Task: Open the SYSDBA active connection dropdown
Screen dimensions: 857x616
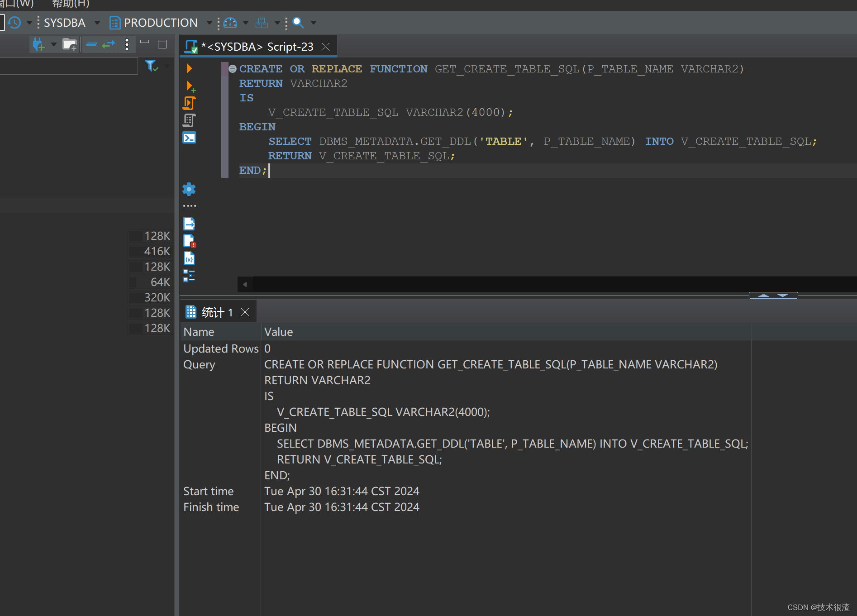Action: pos(97,23)
